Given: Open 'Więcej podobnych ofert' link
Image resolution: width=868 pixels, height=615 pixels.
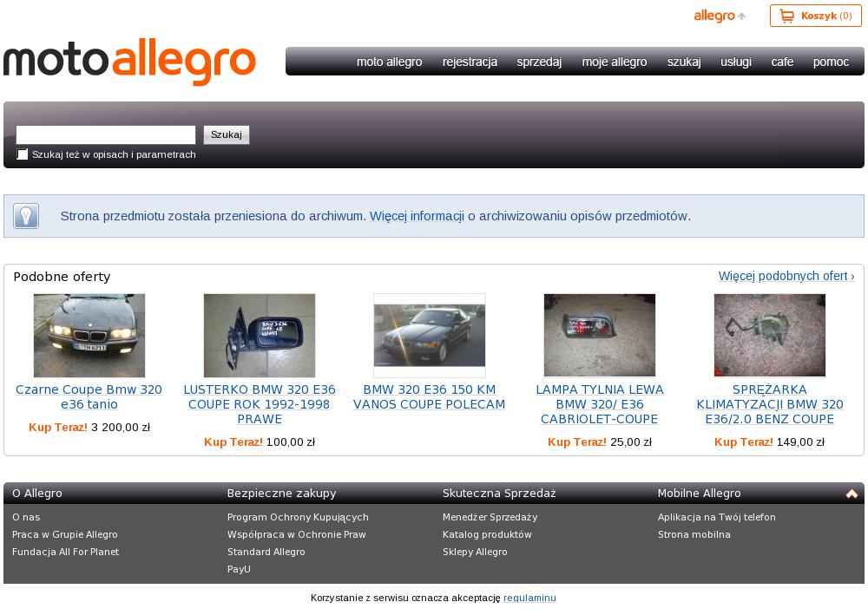Looking at the screenshot, I should (x=786, y=276).
